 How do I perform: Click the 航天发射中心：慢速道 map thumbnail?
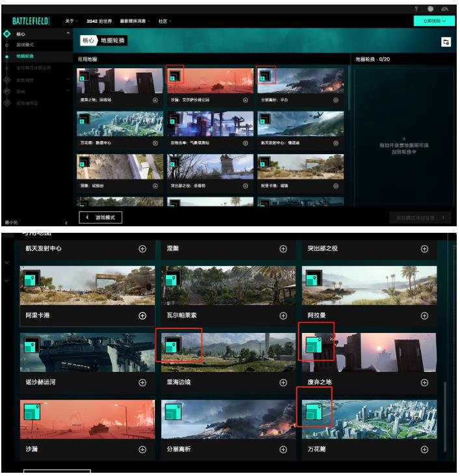point(301,124)
